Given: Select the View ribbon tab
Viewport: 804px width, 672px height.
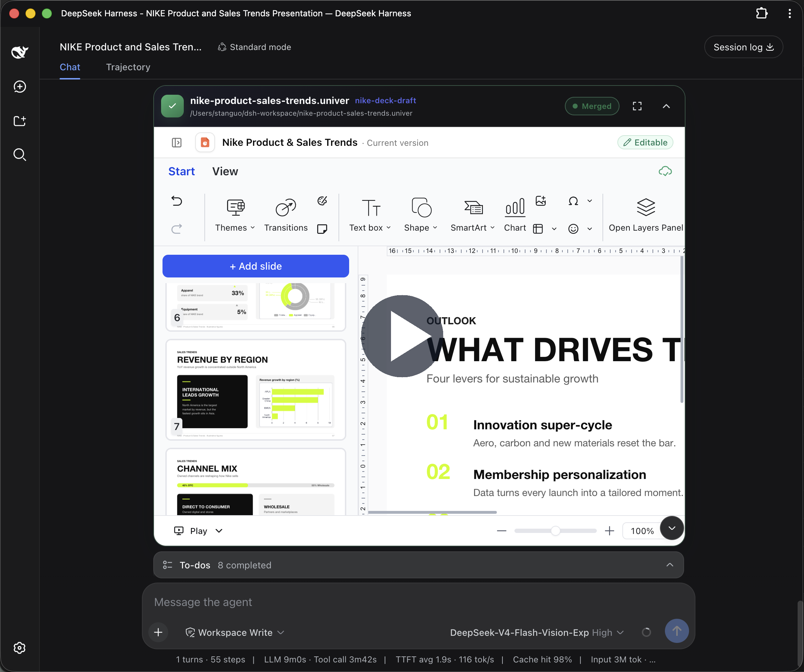Looking at the screenshot, I should [x=225, y=171].
